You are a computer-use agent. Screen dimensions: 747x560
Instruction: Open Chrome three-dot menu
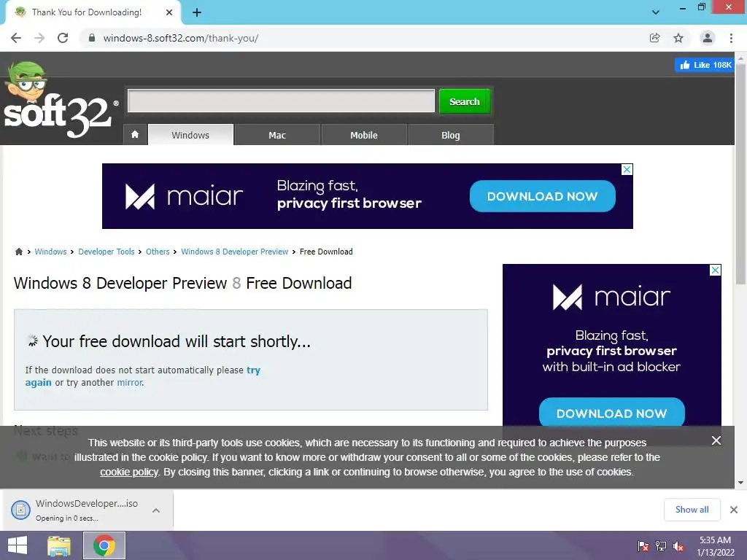[x=731, y=38]
